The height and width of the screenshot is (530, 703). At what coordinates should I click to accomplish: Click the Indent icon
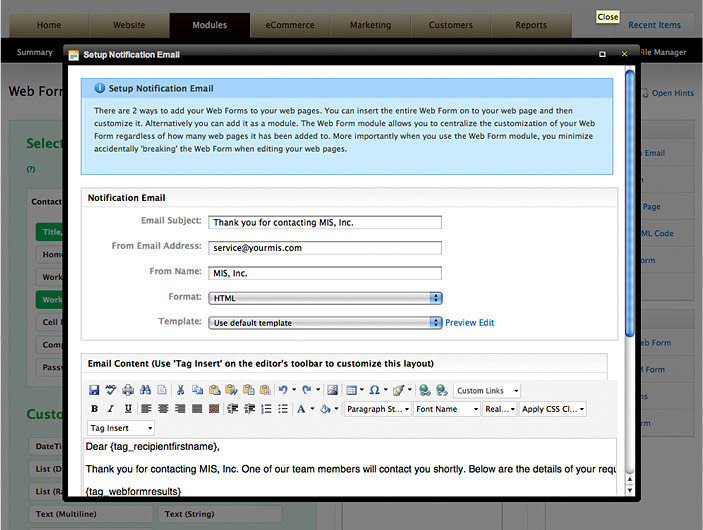click(x=233, y=408)
